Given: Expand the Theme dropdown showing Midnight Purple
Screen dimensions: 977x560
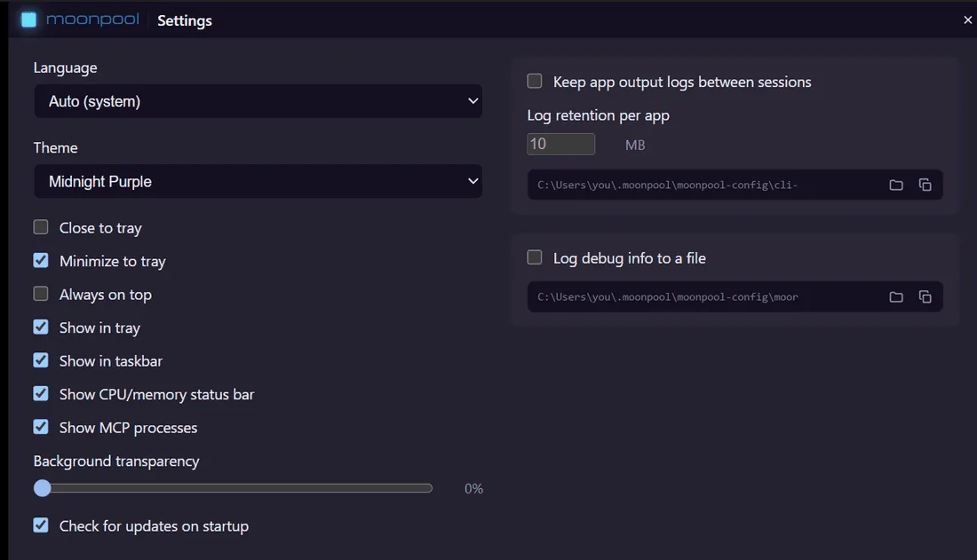Looking at the screenshot, I should tap(258, 181).
